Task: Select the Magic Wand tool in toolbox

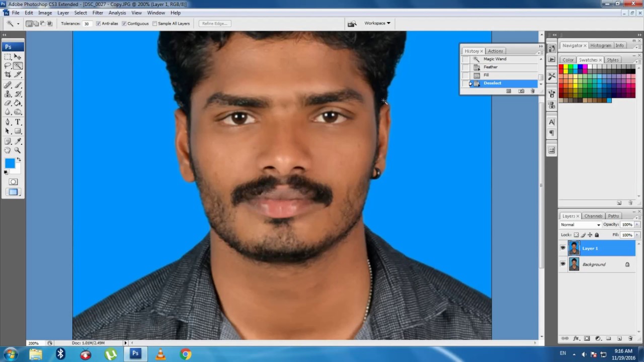Action: (x=18, y=65)
